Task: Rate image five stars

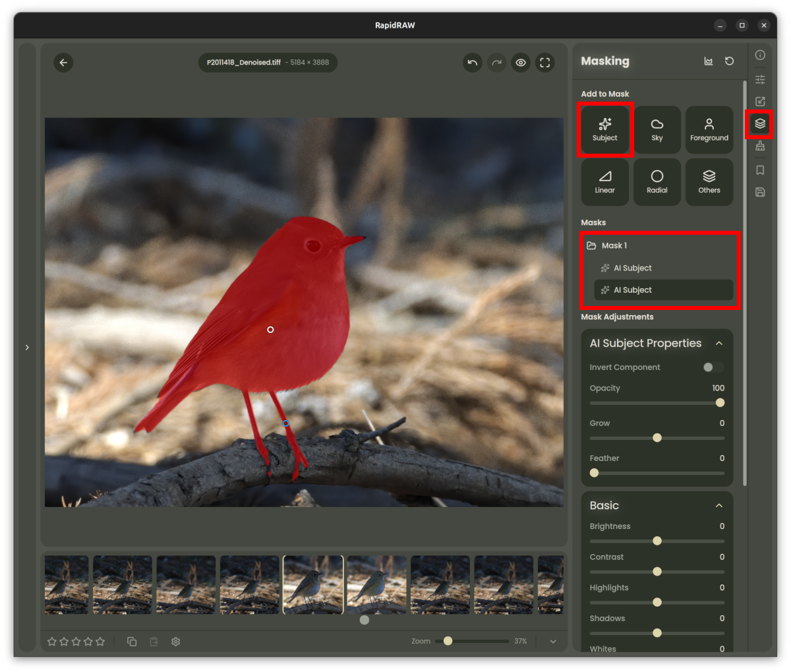Action: tap(100, 642)
